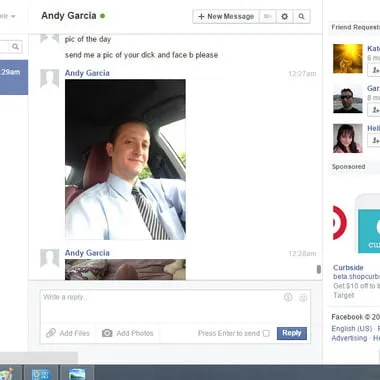
Task: Open the emoji picker in reply box
Action: [303, 297]
